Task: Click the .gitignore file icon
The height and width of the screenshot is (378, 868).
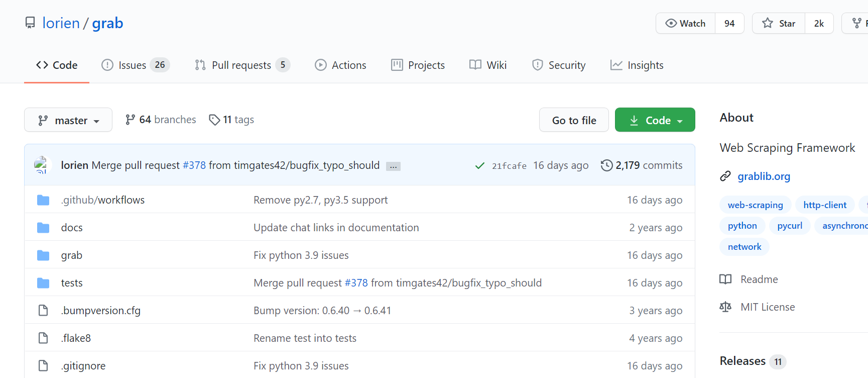Action: click(x=43, y=366)
